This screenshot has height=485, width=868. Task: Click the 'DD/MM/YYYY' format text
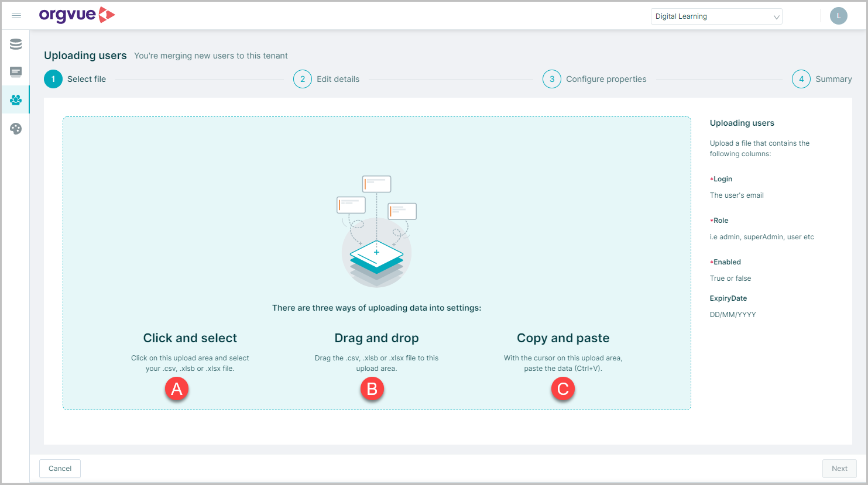(733, 315)
